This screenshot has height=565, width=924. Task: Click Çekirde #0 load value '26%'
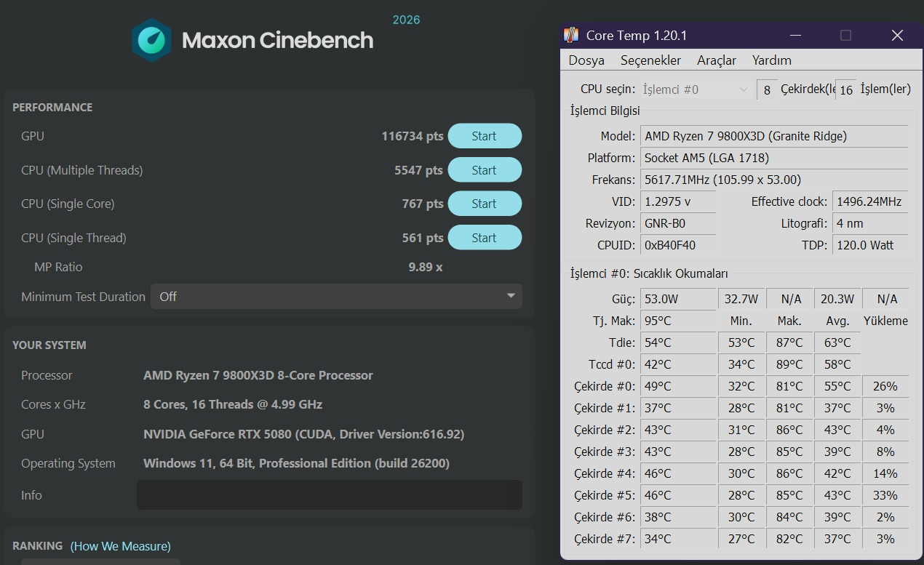coord(885,386)
